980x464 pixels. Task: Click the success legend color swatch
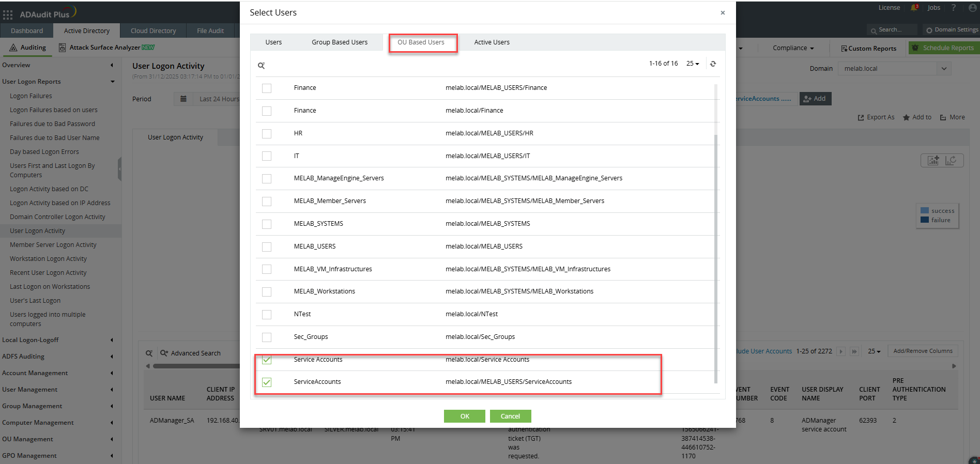[x=925, y=210]
